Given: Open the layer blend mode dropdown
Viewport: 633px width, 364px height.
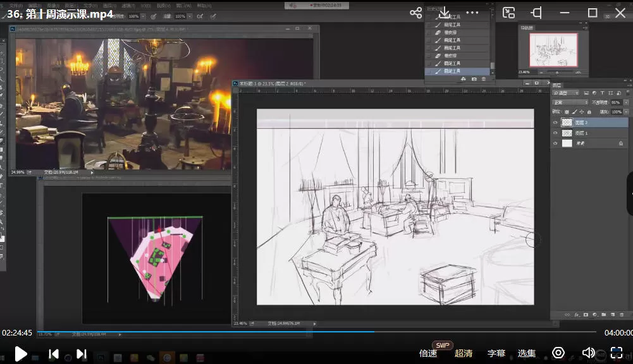Looking at the screenshot, I should [569, 102].
